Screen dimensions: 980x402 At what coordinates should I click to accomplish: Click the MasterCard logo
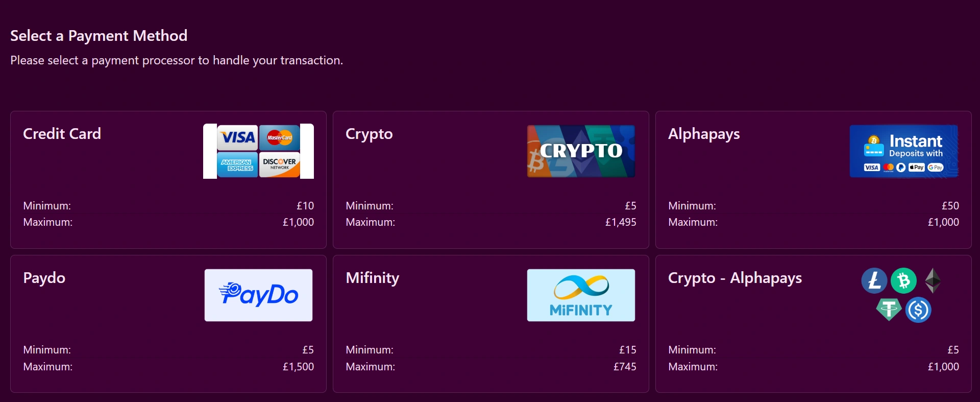(280, 137)
